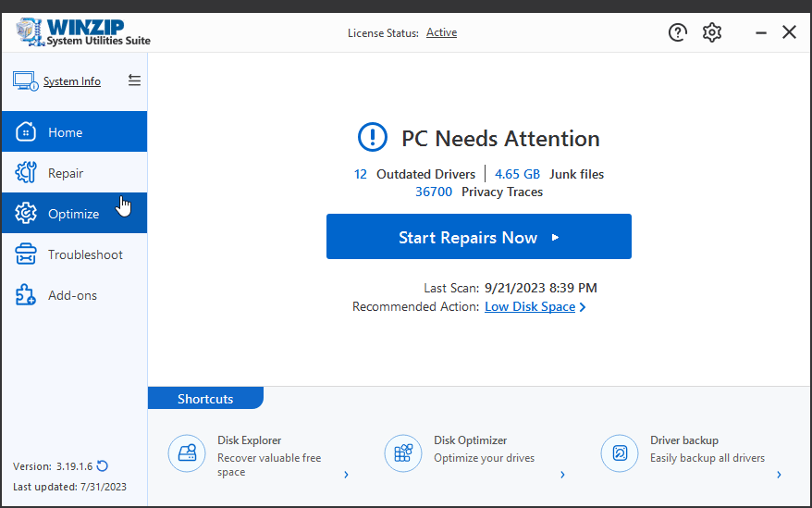Screen dimensions: 812x508
Task: Click the System Info monitor icon
Action: click(25, 81)
